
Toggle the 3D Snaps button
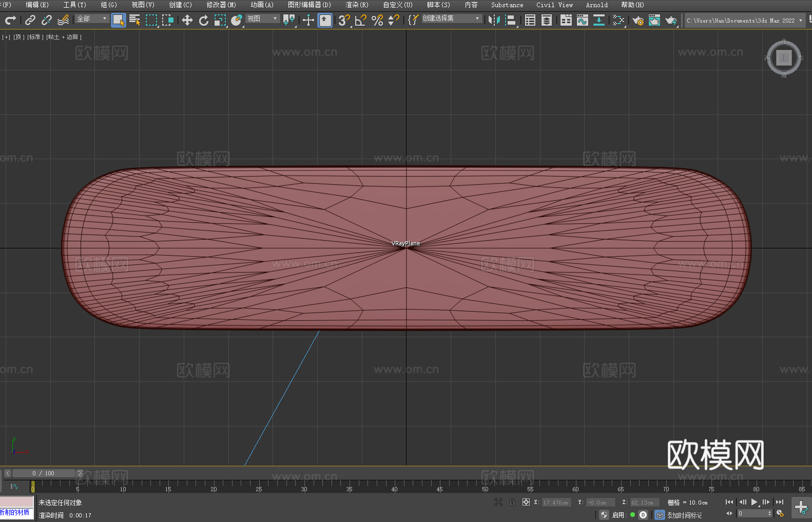point(344,20)
